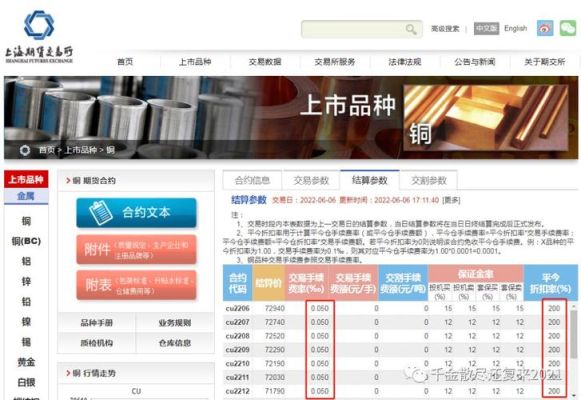Open the 品种手册 link
Screen dimensions: 581x400
(x=97, y=323)
